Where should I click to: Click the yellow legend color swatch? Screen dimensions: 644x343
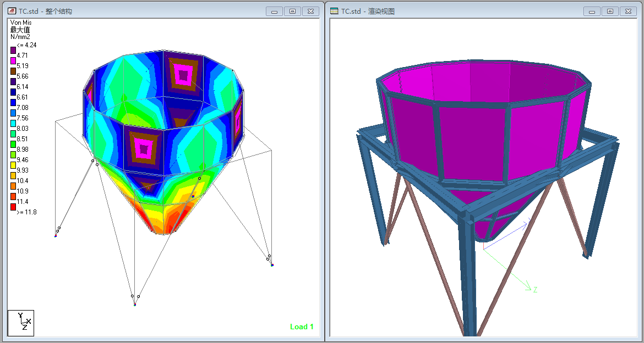[x=13, y=165]
